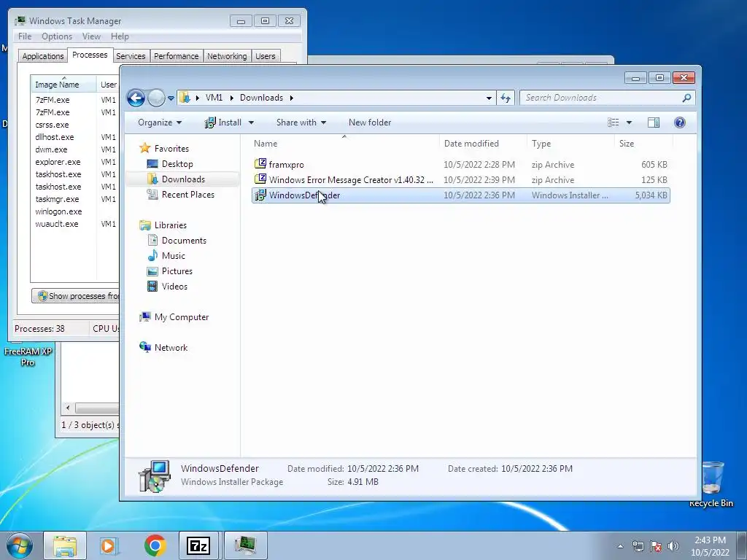
Task: Sort by the Size column header
Action: (x=643, y=144)
